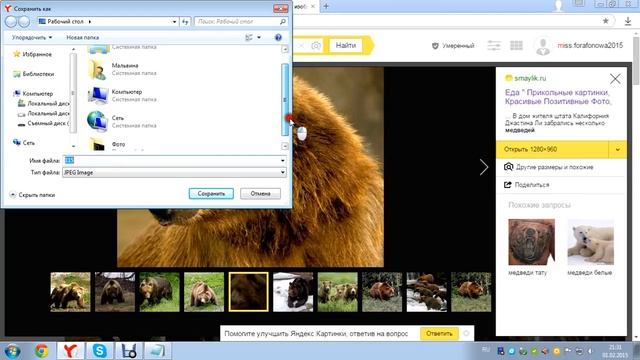Click the Ответить button
640x360 pixels.
[439, 333]
